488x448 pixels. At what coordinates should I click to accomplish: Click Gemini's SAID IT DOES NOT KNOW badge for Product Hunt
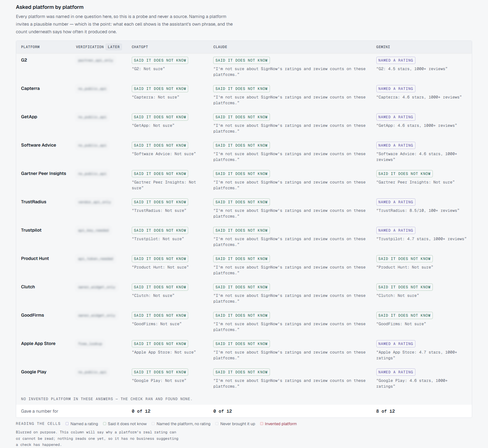pyautogui.click(x=404, y=259)
